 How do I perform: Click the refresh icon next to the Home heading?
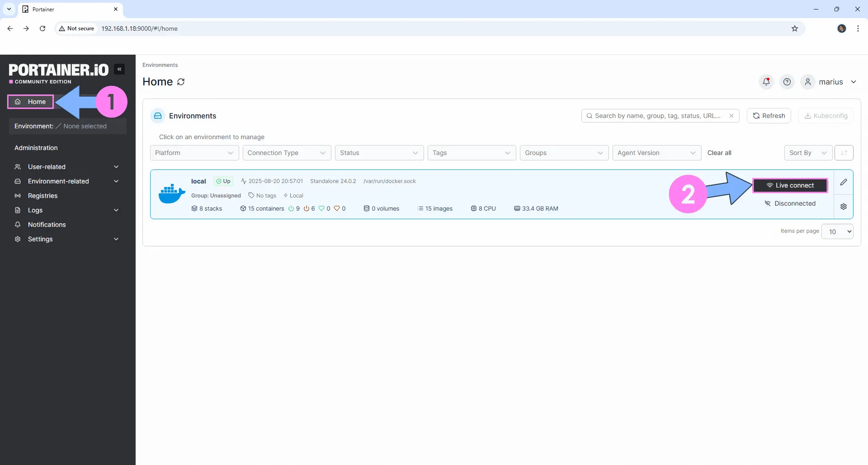pyautogui.click(x=181, y=82)
